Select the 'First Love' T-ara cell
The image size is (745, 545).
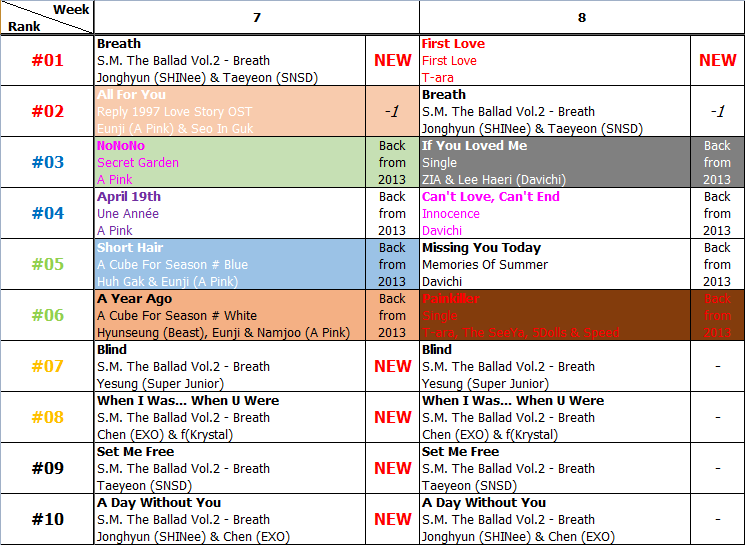(x=555, y=60)
